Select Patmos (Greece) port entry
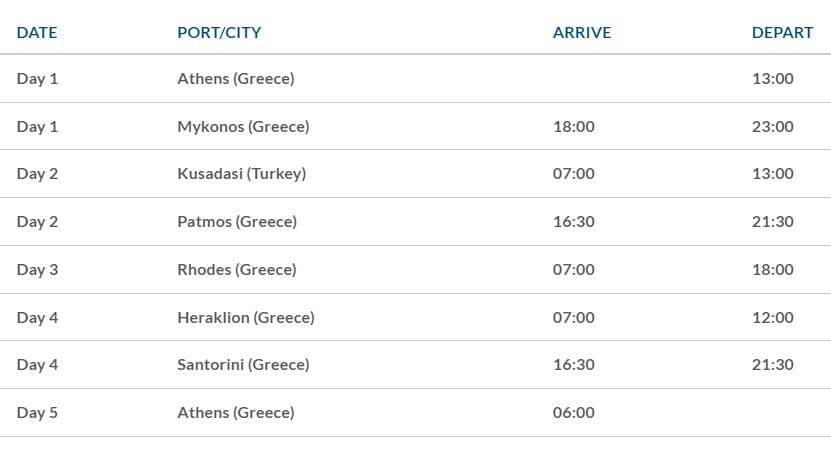The image size is (831, 452). click(x=237, y=221)
